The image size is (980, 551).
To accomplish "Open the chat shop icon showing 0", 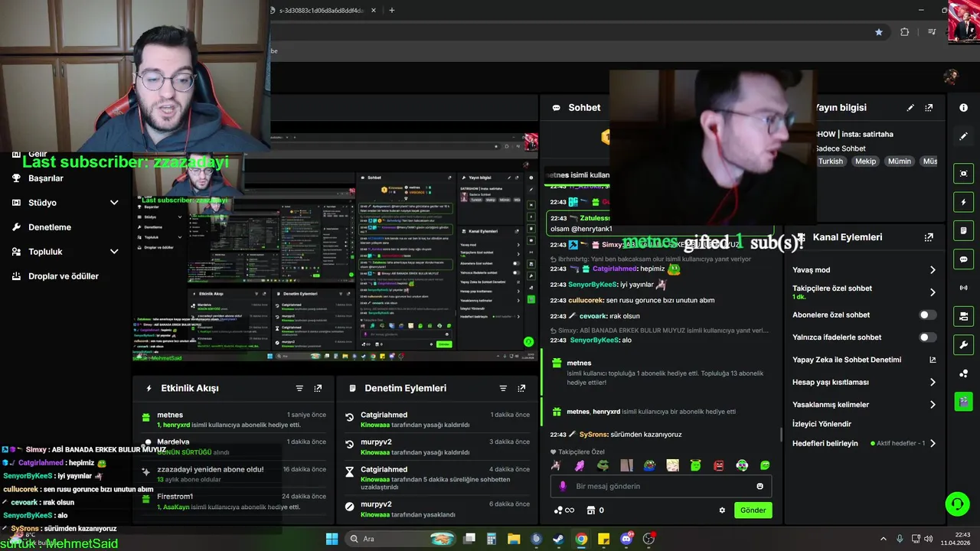I will coord(595,510).
